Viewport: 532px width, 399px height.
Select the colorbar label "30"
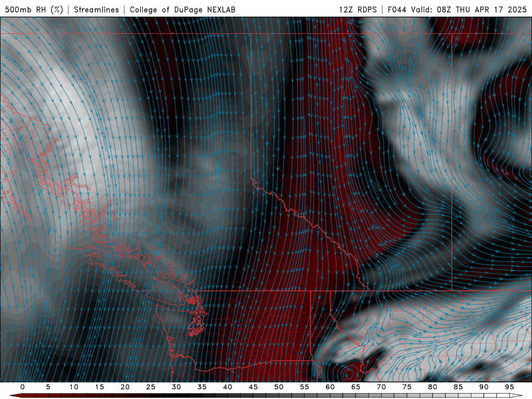[x=176, y=387]
